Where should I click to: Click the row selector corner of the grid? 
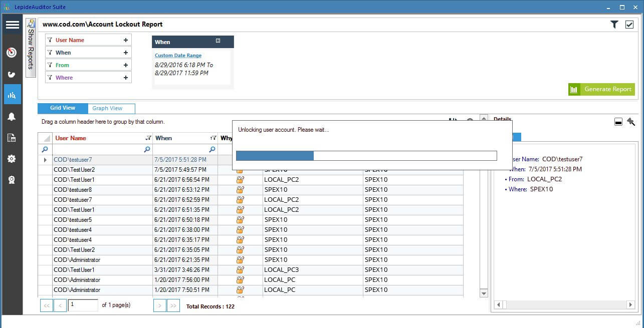click(45, 138)
